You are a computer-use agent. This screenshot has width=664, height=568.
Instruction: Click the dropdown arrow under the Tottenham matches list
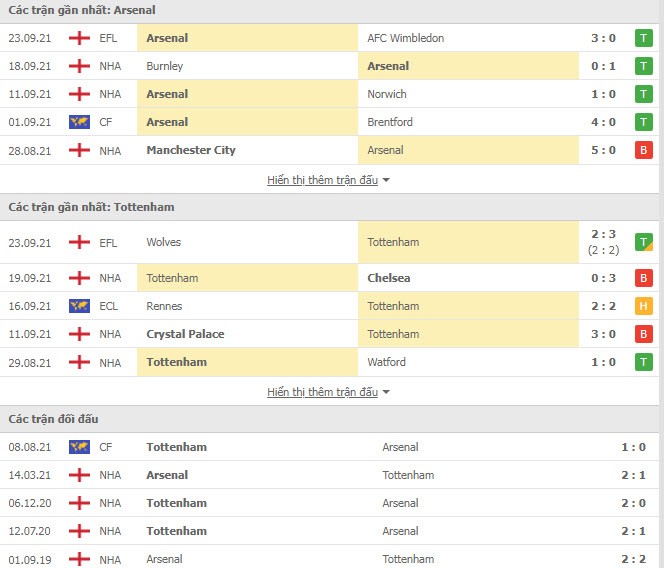386,392
